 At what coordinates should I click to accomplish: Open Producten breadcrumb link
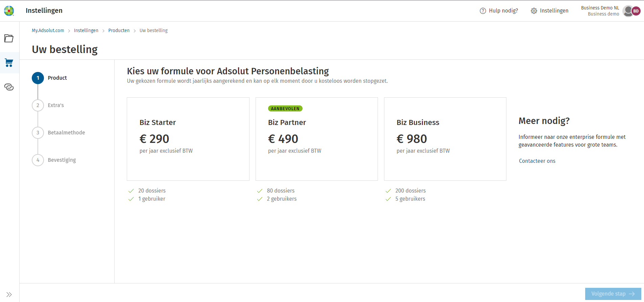pyautogui.click(x=119, y=30)
